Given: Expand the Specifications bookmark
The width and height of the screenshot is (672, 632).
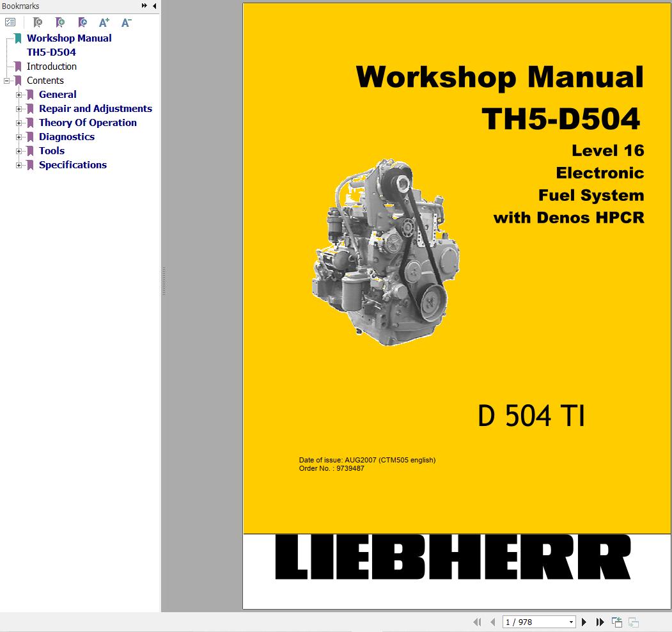Looking at the screenshot, I should (19, 165).
